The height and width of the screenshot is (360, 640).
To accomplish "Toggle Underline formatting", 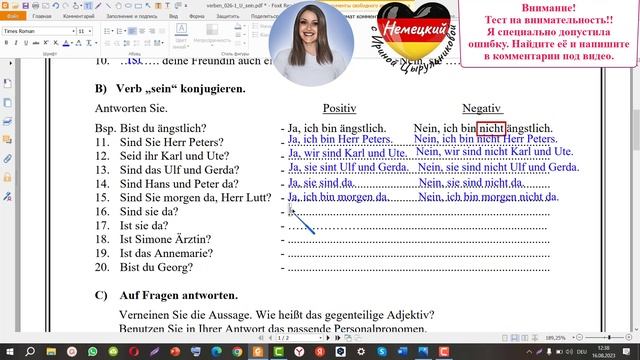I will tap(26, 43).
